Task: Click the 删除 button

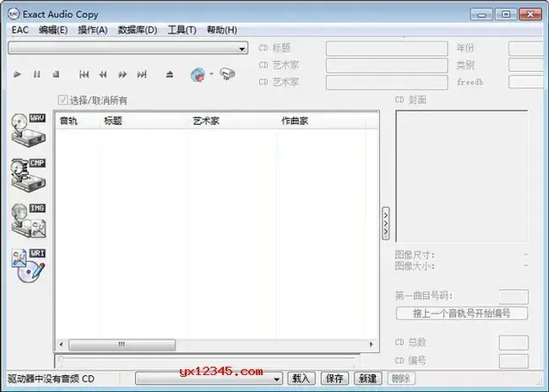Action: click(401, 378)
